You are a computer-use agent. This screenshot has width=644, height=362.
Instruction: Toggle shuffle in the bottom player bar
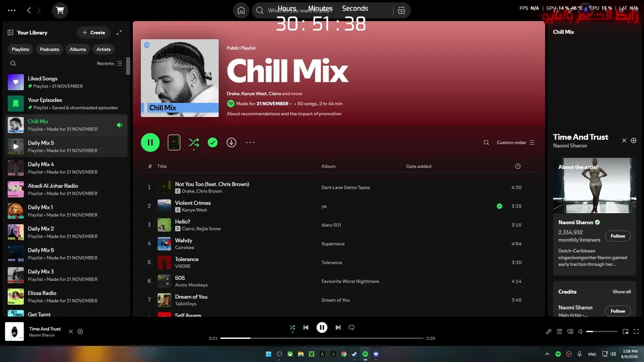coord(292,328)
